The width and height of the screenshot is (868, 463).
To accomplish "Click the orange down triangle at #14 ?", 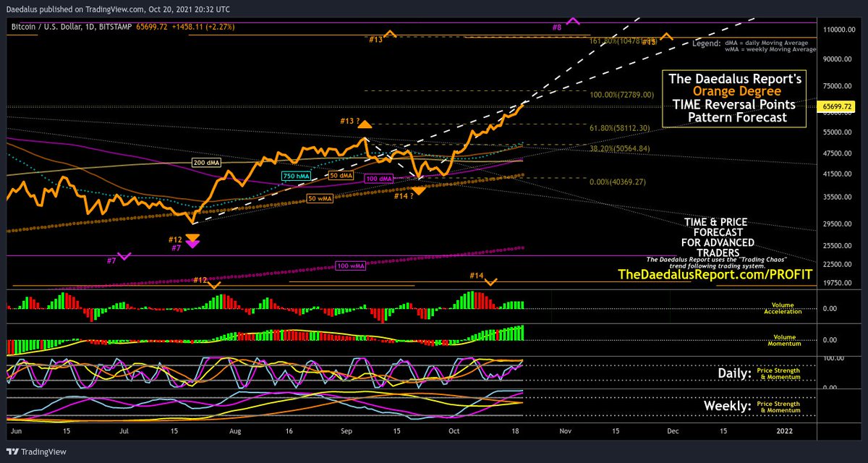I will [418, 192].
